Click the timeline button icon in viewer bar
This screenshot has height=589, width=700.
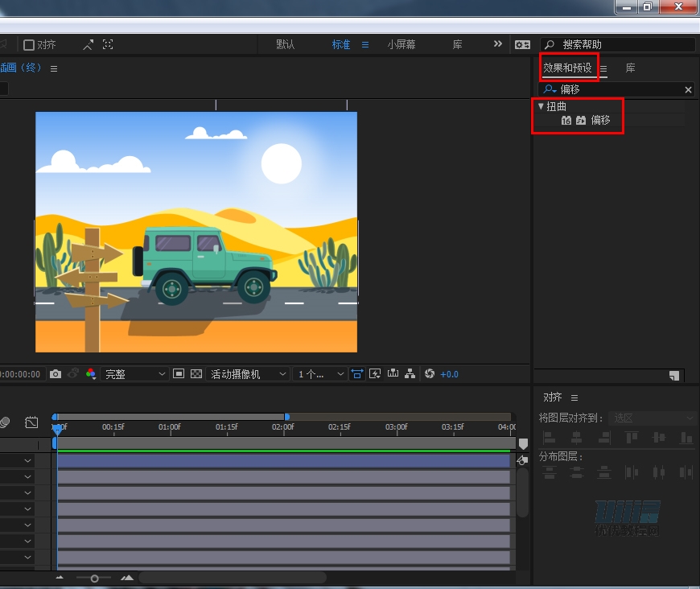coord(393,373)
